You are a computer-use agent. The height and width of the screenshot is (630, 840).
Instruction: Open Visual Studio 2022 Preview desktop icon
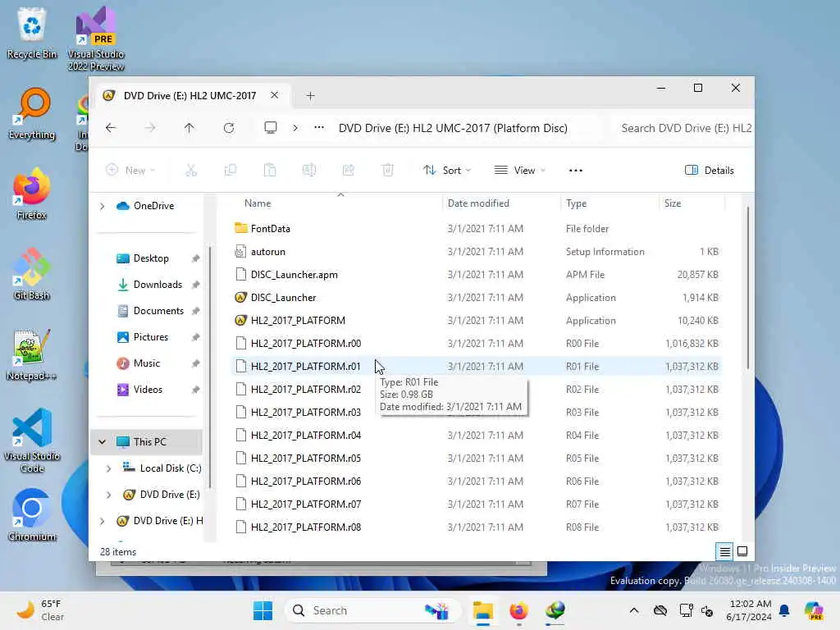[x=96, y=39]
